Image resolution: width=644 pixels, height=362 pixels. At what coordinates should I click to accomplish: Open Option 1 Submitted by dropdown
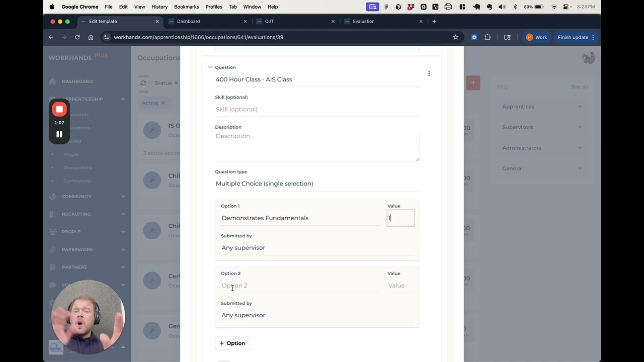click(x=317, y=248)
